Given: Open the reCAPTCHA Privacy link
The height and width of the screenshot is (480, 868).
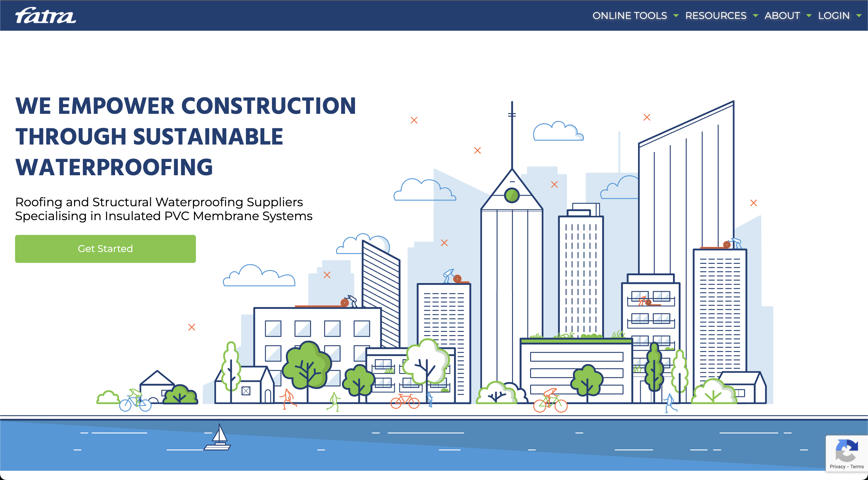Looking at the screenshot, I should pyautogui.click(x=837, y=466).
